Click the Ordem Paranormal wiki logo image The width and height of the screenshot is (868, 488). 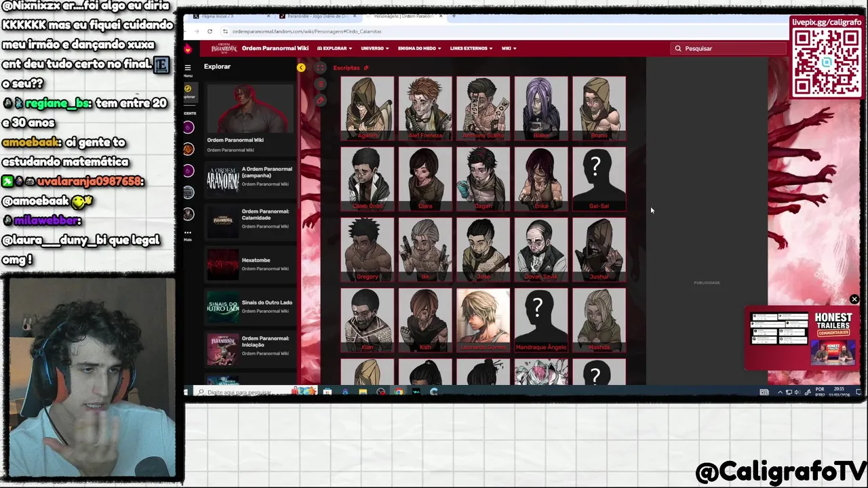click(224, 48)
